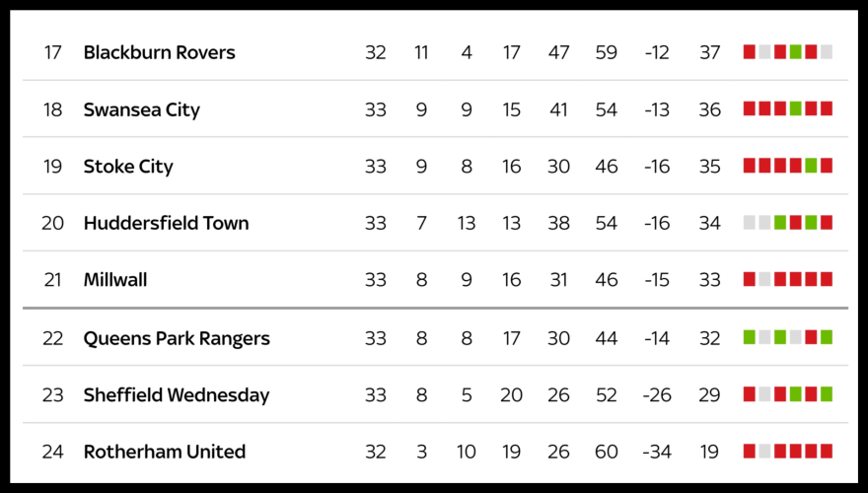Click the green form square for Blackburn Rovers
Image resolution: width=868 pixels, height=493 pixels.
click(795, 52)
